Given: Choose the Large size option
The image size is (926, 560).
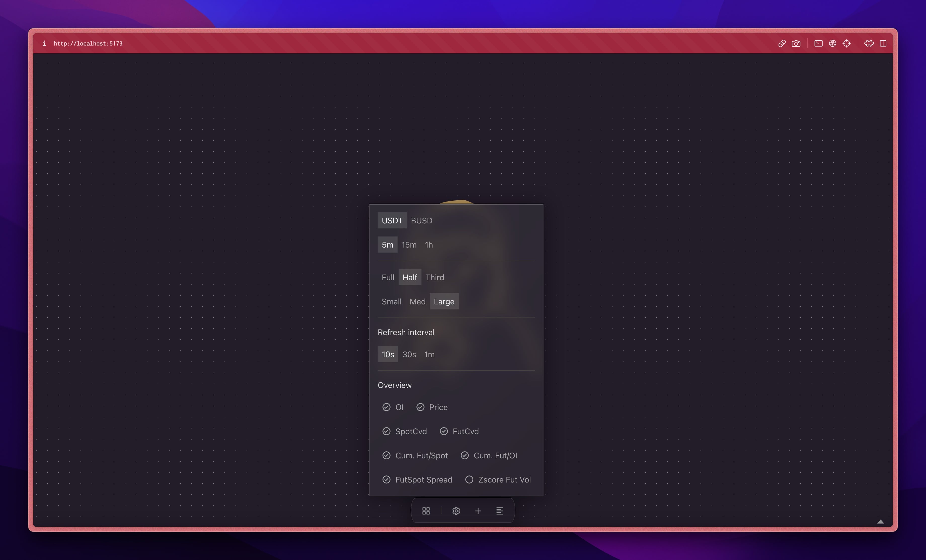Looking at the screenshot, I should coord(444,301).
